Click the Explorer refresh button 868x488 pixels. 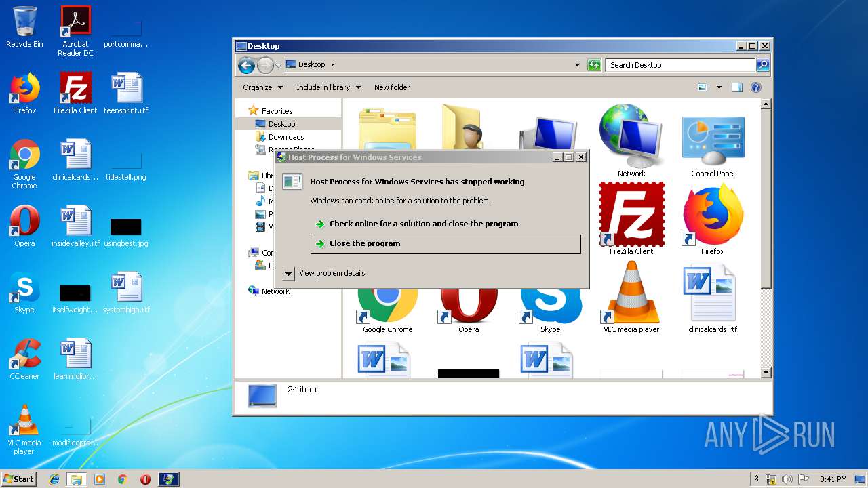(x=594, y=65)
